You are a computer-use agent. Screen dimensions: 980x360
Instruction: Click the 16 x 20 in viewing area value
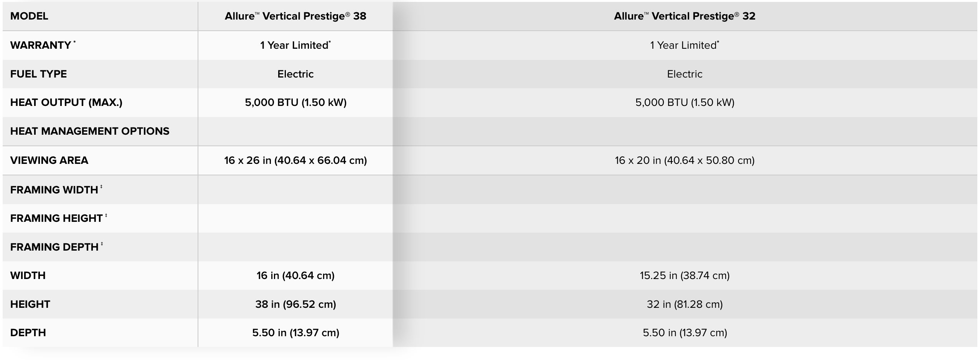click(x=684, y=160)
